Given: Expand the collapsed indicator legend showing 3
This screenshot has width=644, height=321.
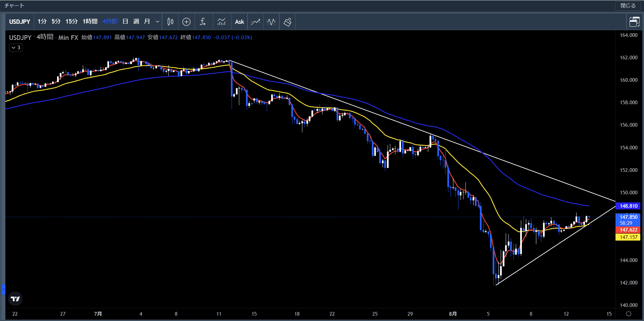Looking at the screenshot, I should click(x=16, y=48).
